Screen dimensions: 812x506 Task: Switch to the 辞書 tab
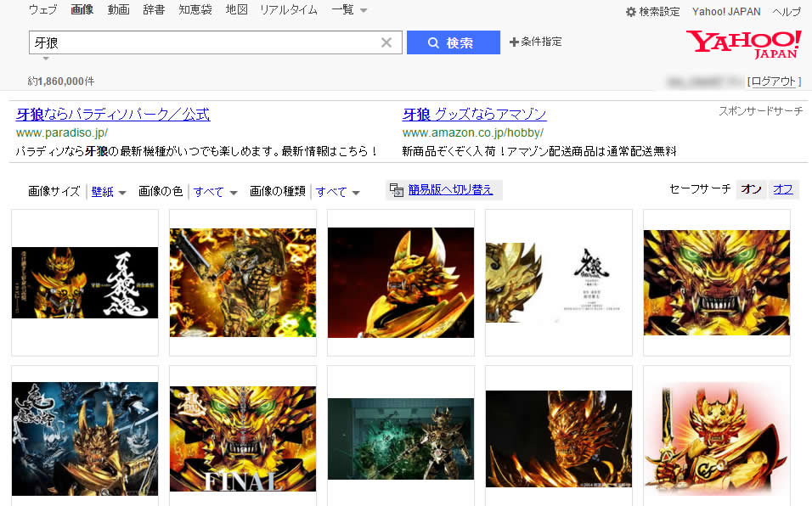(154, 9)
